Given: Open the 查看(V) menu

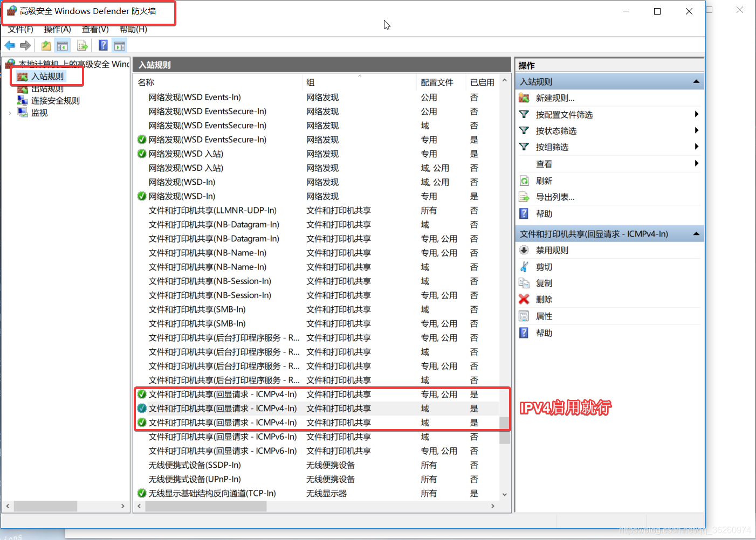Looking at the screenshot, I should coord(95,29).
